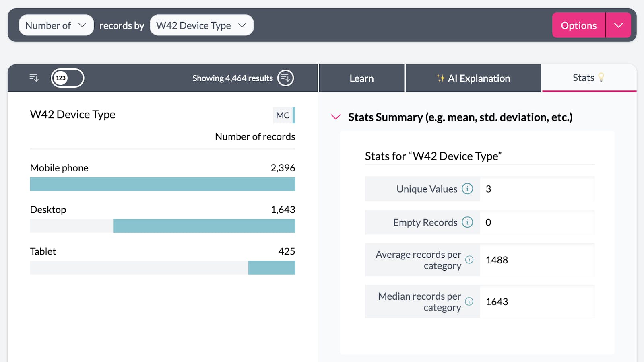Click the Mobile phone bar
The image size is (644, 362).
click(x=163, y=184)
